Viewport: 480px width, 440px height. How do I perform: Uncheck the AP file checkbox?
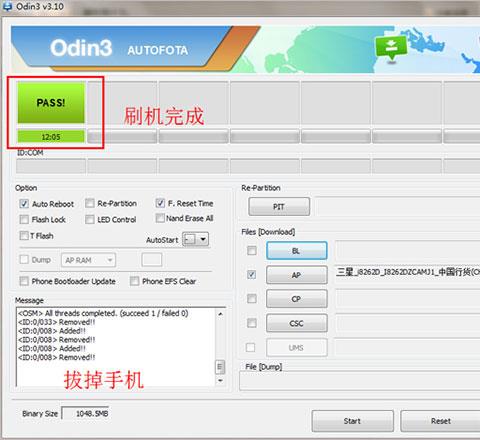[x=252, y=275]
